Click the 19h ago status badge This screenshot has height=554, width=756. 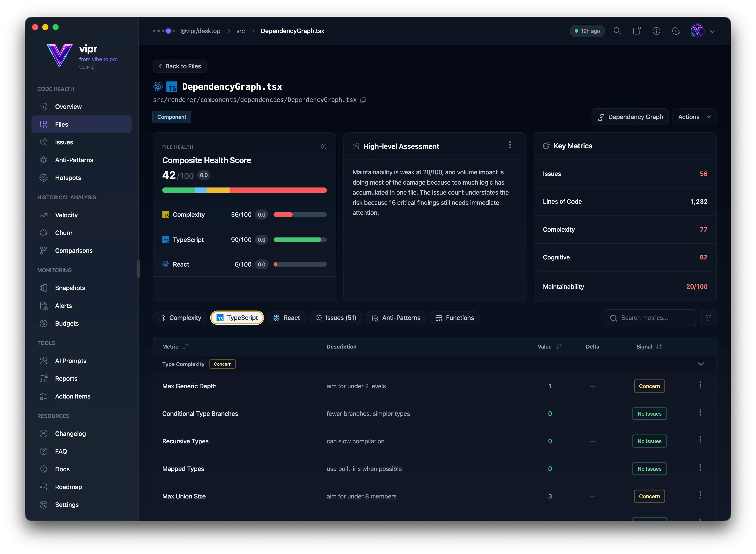(587, 31)
